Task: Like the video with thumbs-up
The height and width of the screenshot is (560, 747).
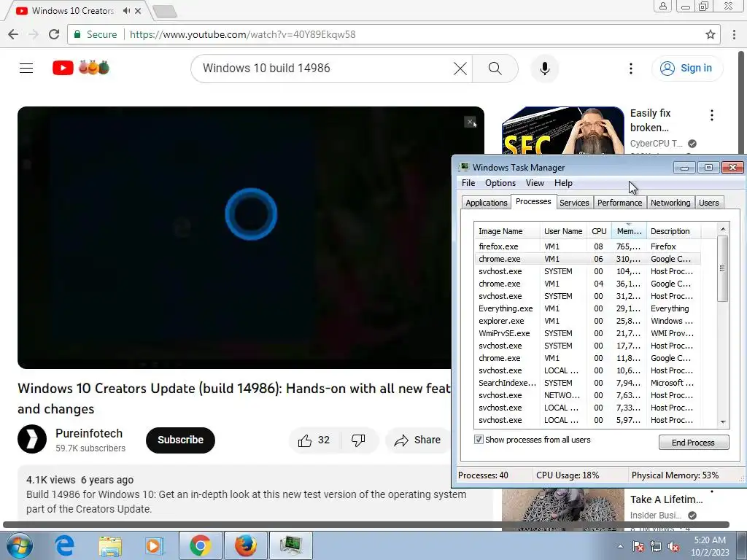Action: [314, 440]
